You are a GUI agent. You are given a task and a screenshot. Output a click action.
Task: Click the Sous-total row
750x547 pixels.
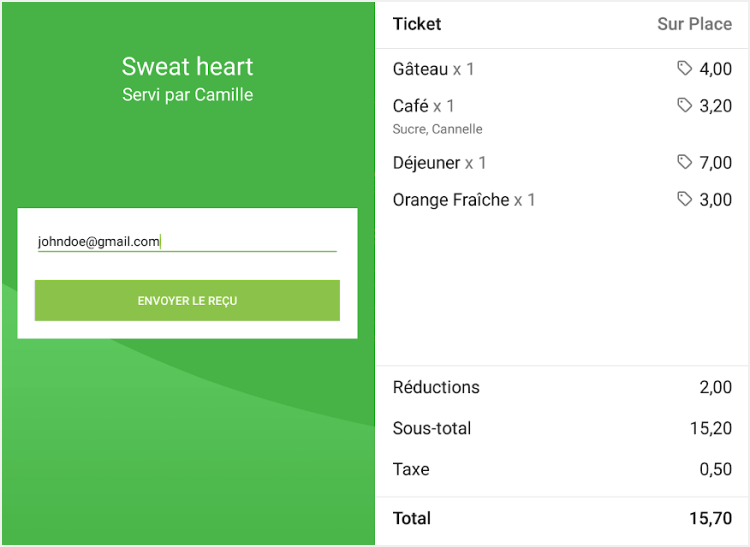562,428
